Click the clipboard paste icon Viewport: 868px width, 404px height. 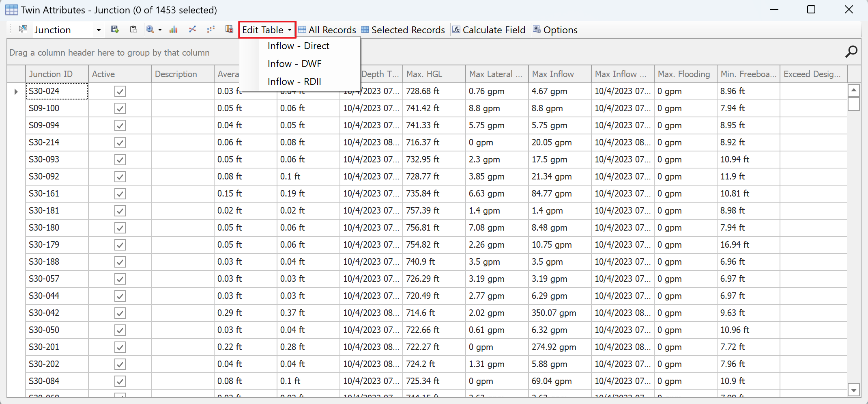[x=133, y=29]
